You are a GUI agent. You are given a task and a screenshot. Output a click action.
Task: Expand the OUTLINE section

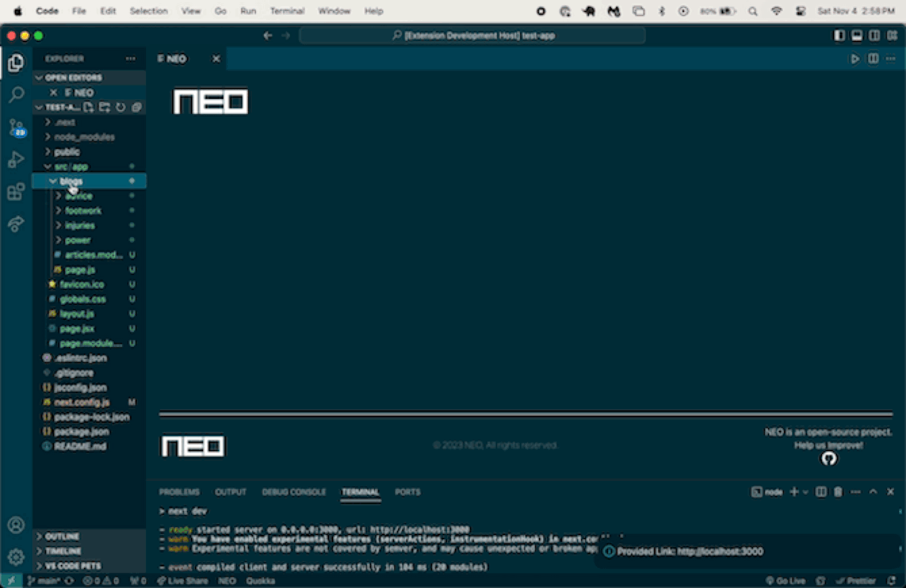[62, 536]
